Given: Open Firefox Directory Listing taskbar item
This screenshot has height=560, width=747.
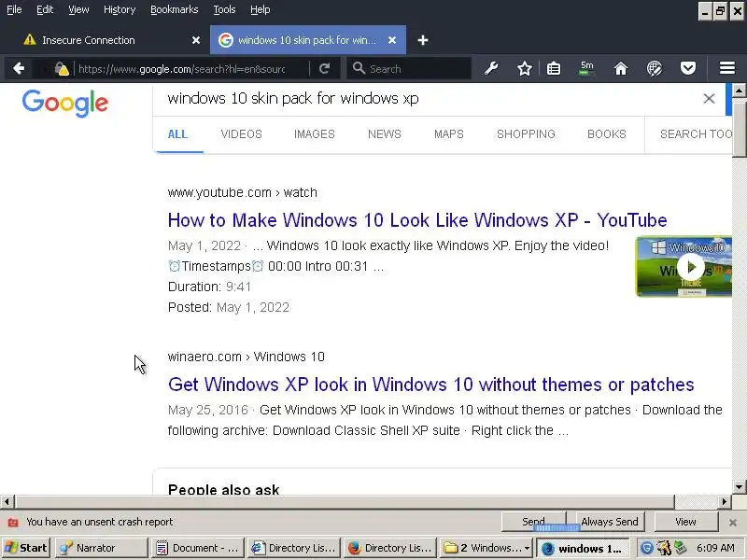Looking at the screenshot, I should coord(390,548).
